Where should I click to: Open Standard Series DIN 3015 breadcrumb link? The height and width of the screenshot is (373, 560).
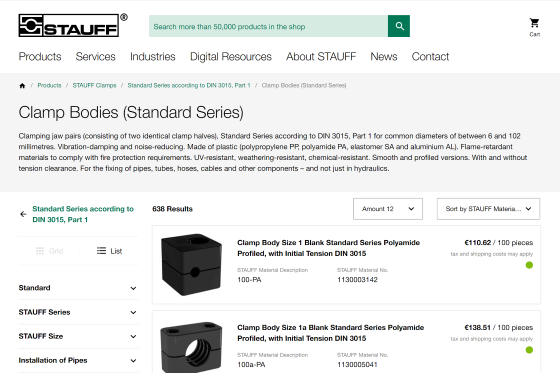(x=189, y=85)
